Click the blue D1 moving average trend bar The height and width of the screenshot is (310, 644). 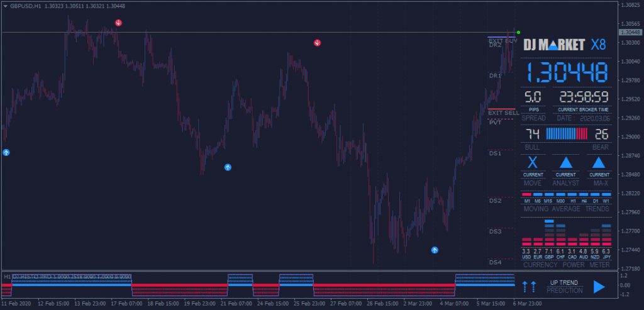pos(595,194)
